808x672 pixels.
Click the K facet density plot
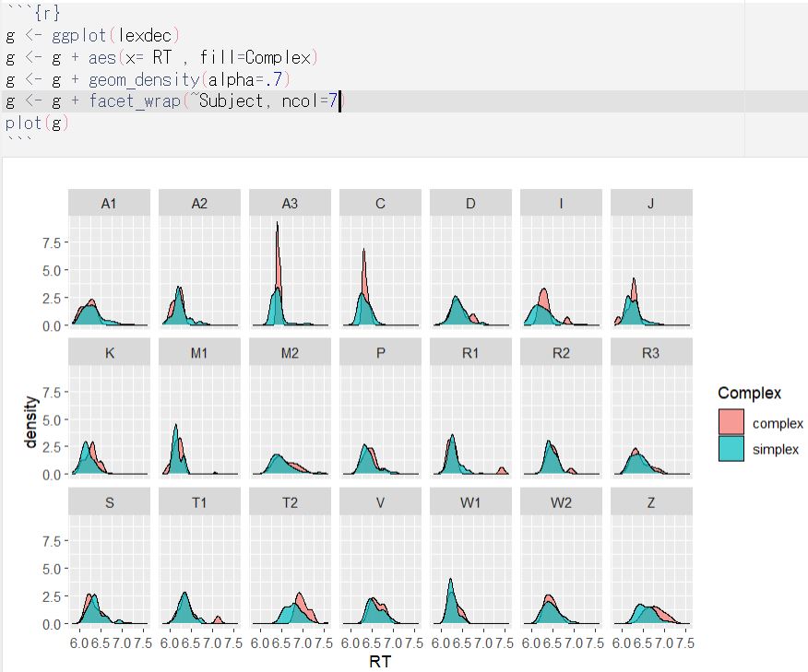pos(109,422)
